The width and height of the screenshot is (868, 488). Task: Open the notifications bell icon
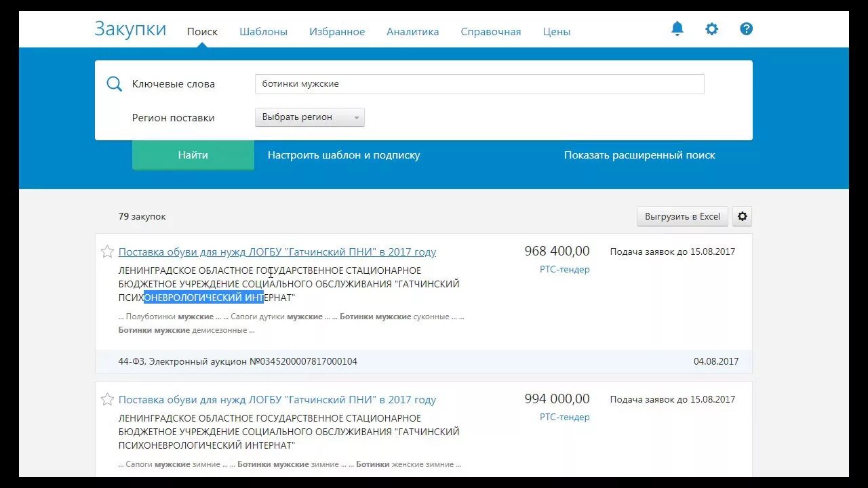(x=677, y=29)
